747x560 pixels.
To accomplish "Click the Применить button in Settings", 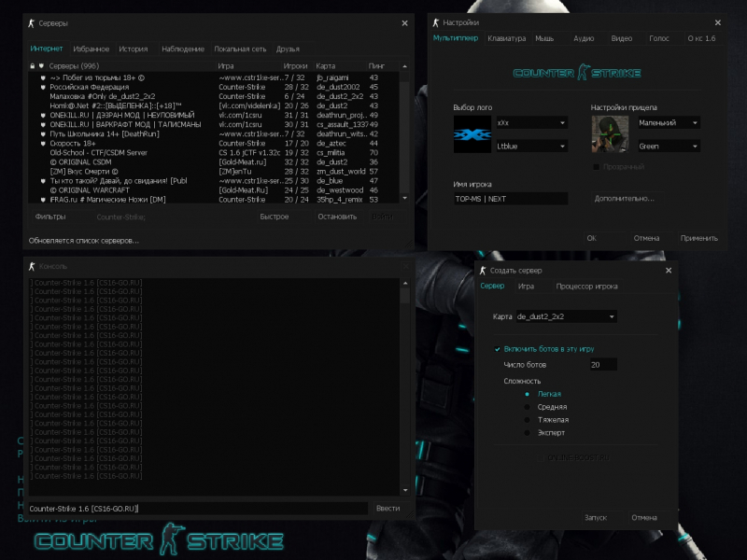I will (x=698, y=238).
